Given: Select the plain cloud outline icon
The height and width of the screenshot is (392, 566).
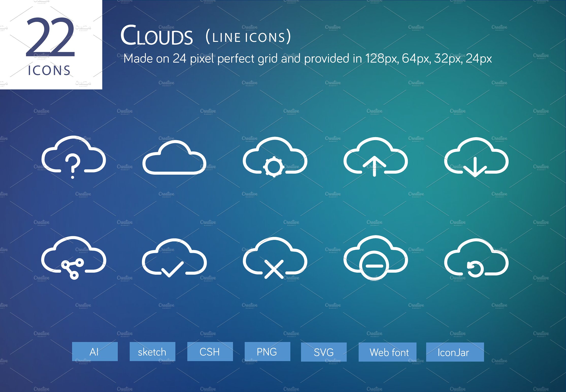Looking at the screenshot, I should pyautogui.click(x=174, y=157).
